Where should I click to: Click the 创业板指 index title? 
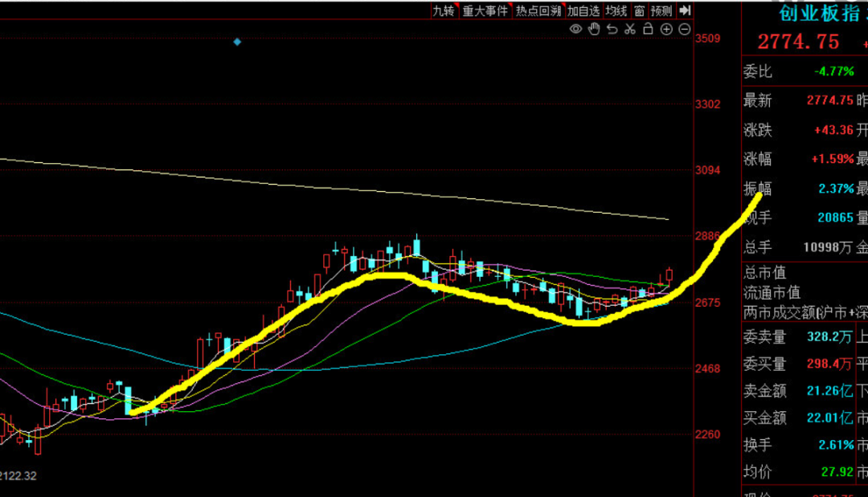point(819,14)
